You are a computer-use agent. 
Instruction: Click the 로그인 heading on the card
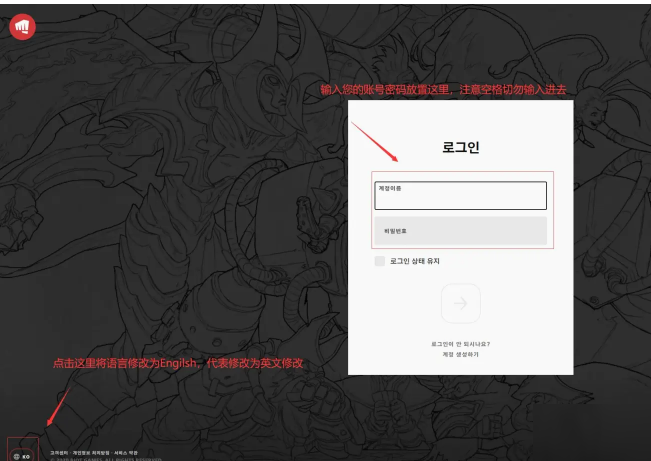[460, 147]
